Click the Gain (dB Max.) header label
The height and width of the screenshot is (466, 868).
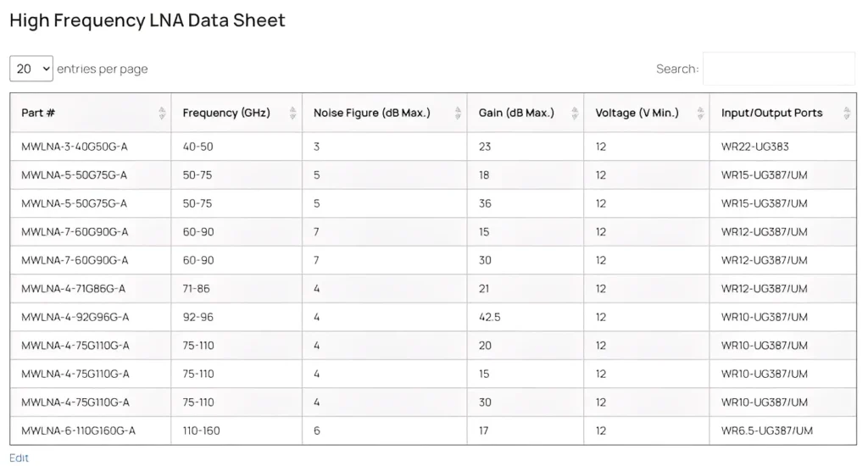click(516, 113)
